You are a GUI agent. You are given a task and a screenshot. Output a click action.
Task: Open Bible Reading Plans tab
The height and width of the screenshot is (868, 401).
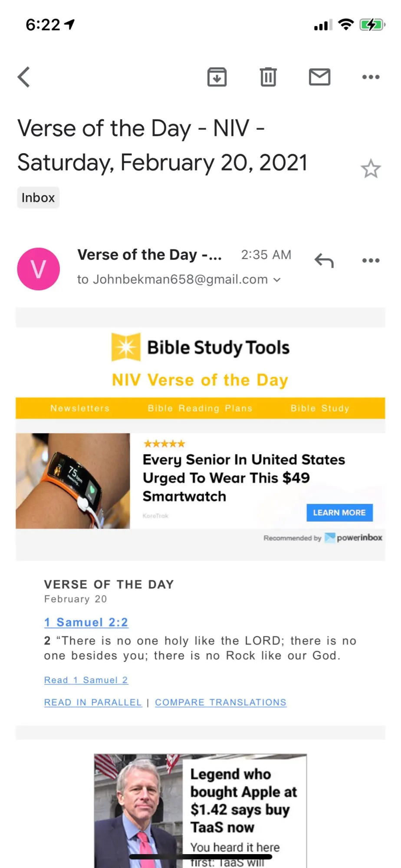[x=200, y=408]
